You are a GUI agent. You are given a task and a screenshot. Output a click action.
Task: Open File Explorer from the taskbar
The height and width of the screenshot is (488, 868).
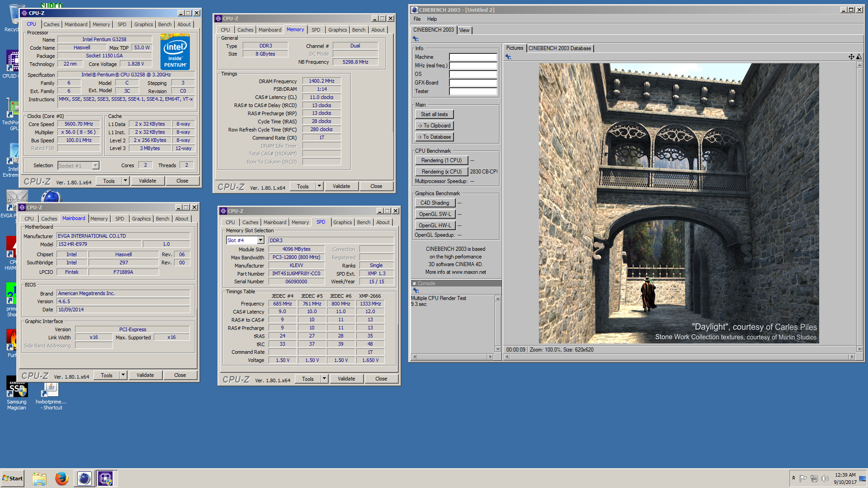click(x=39, y=479)
